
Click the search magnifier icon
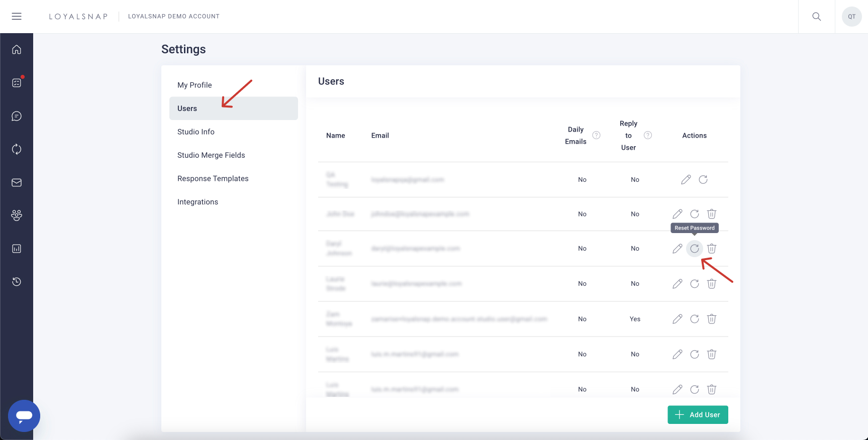point(816,17)
